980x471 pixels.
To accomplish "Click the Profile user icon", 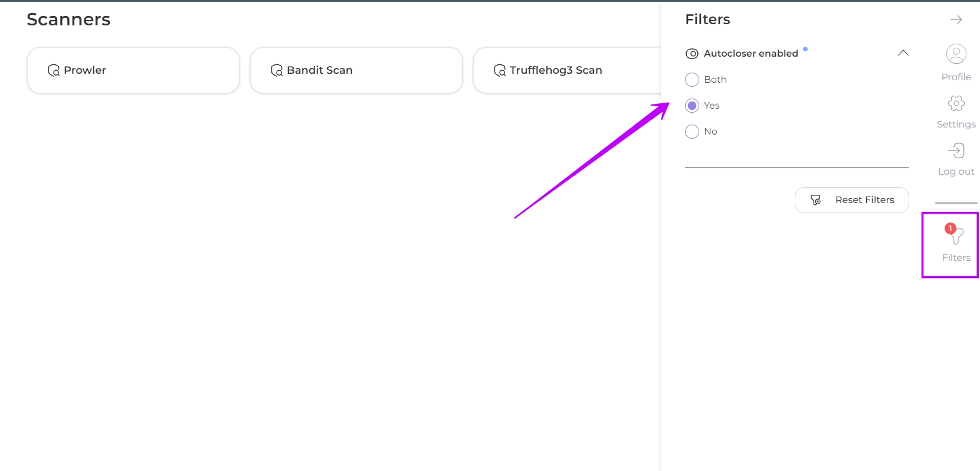I will click(x=956, y=54).
